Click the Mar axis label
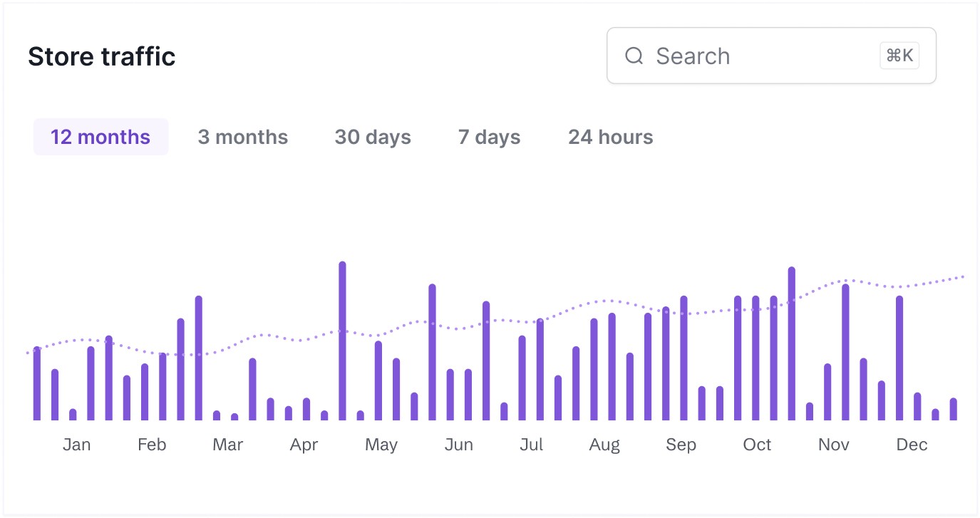The image size is (980, 518). click(x=227, y=445)
